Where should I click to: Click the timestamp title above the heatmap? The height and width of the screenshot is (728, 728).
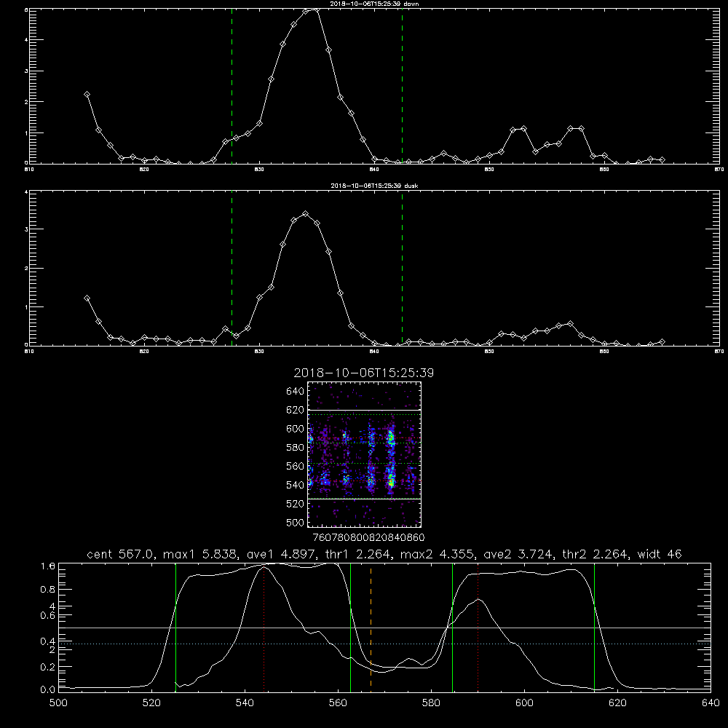pos(363,373)
